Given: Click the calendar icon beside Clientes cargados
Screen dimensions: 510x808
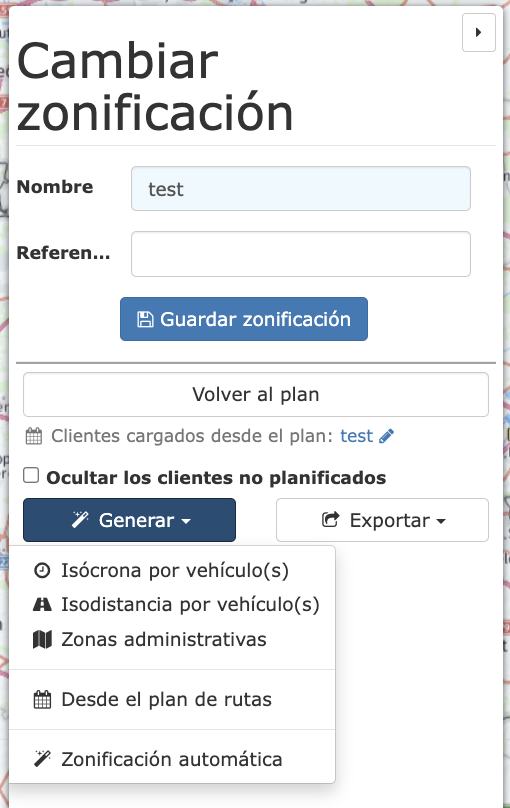Looking at the screenshot, I should [x=34, y=436].
